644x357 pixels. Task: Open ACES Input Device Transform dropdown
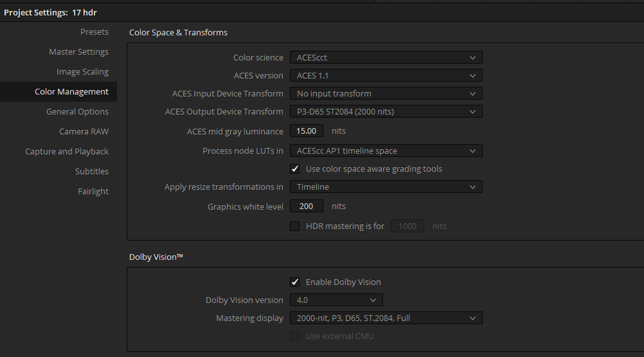[x=386, y=93]
